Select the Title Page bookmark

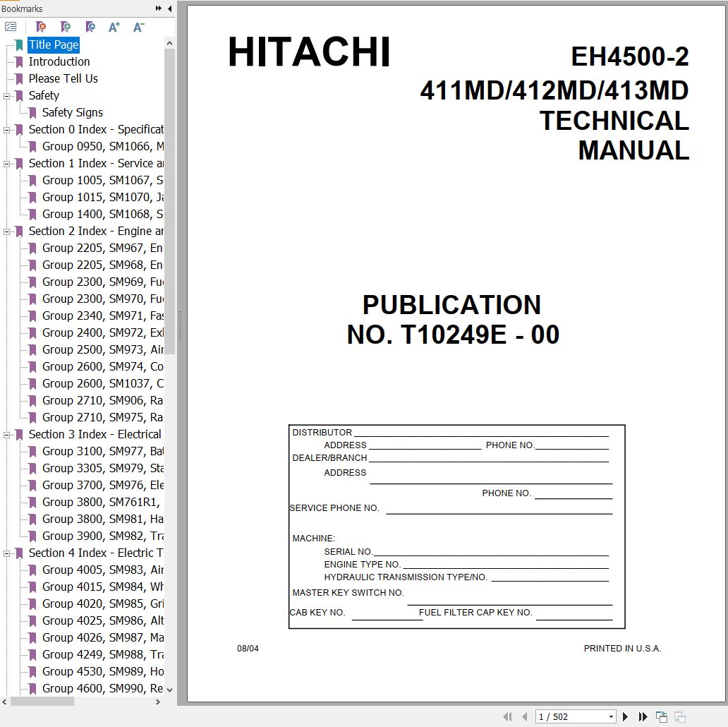tap(54, 44)
